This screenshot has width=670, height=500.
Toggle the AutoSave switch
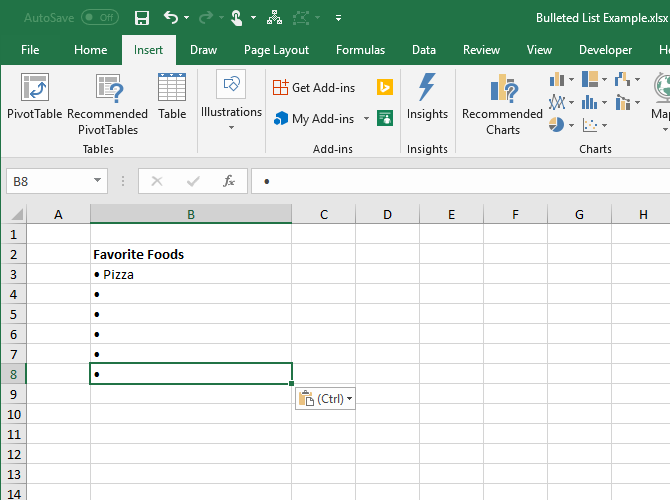pos(99,17)
